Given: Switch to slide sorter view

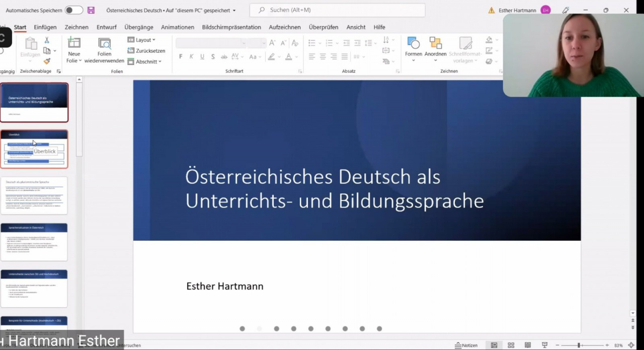Looking at the screenshot, I should pos(511,345).
